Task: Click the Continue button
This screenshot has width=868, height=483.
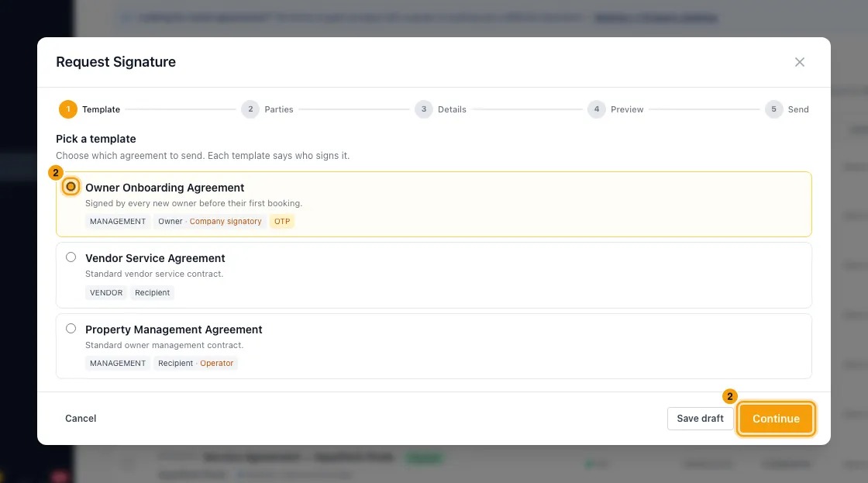Action: [776, 419]
